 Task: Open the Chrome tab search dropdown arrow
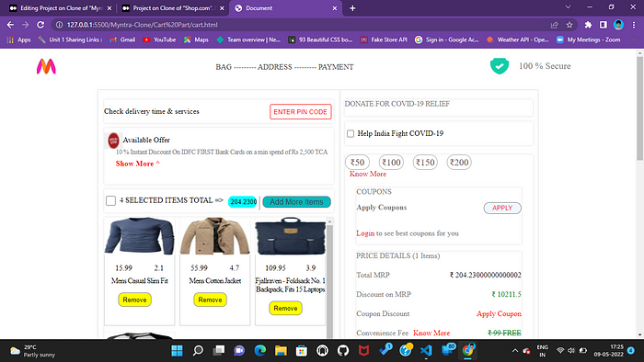click(x=568, y=7)
